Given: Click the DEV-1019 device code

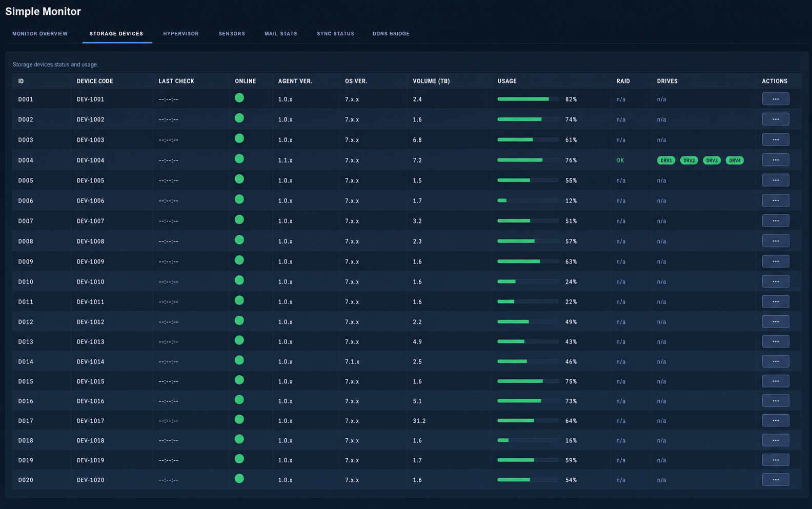Looking at the screenshot, I should 91,460.
